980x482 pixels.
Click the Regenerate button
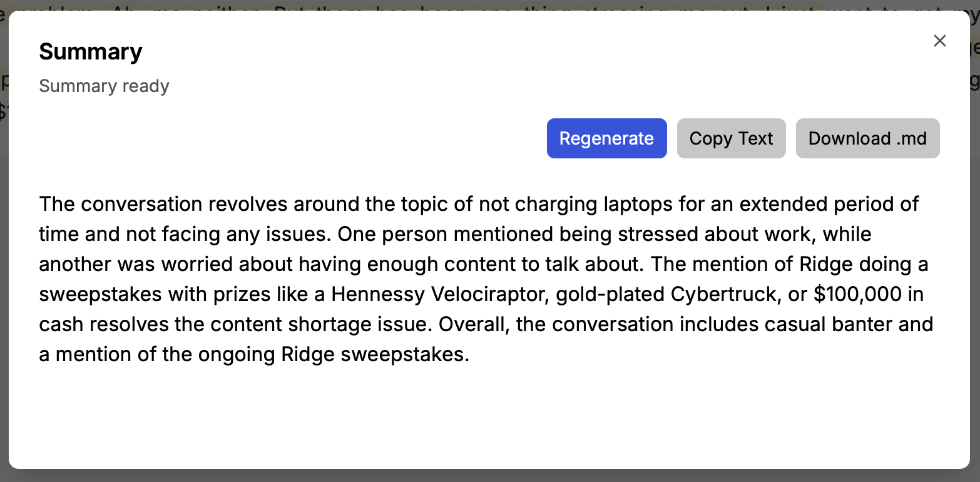coord(606,138)
